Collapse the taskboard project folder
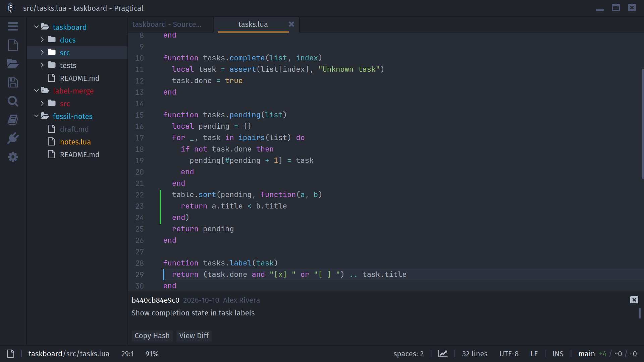 point(36,27)
